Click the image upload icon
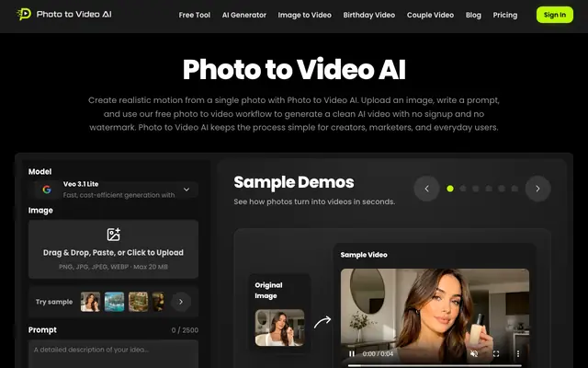Viewport: 588px width, 368px height. 113,235
